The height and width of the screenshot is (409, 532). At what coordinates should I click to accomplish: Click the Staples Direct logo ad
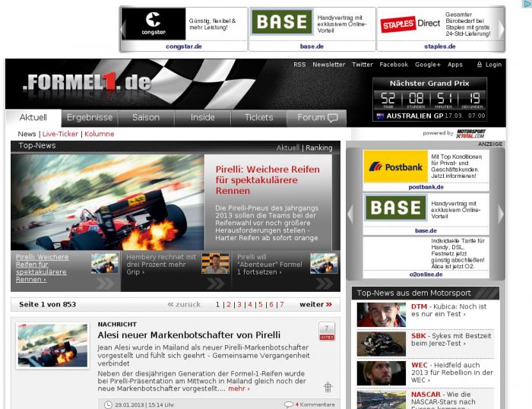point(410,24)
